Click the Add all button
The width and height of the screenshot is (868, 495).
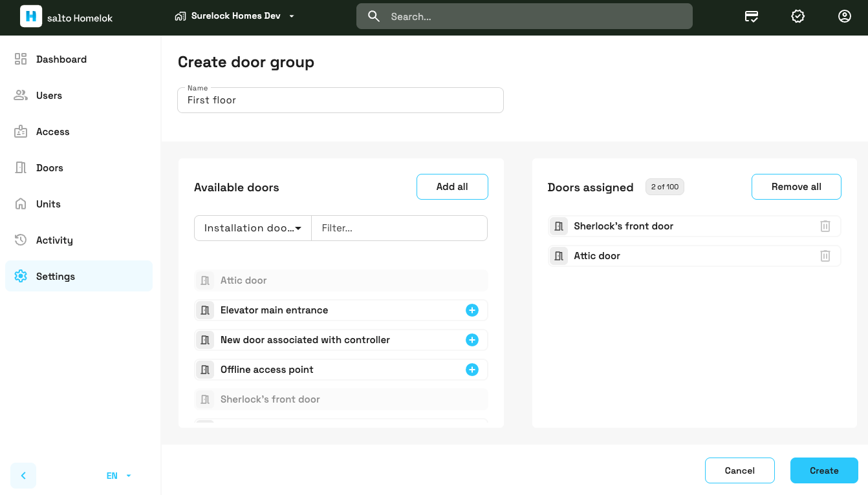pos(452,187)
